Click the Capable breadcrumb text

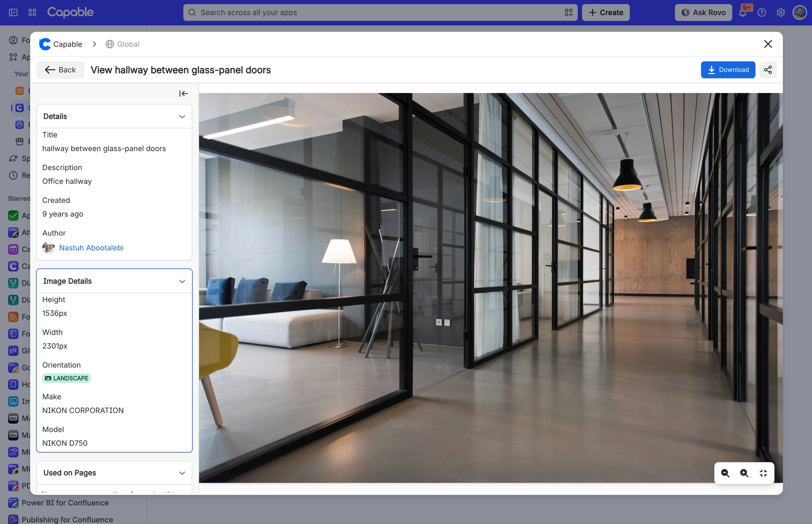pos(68,44)
